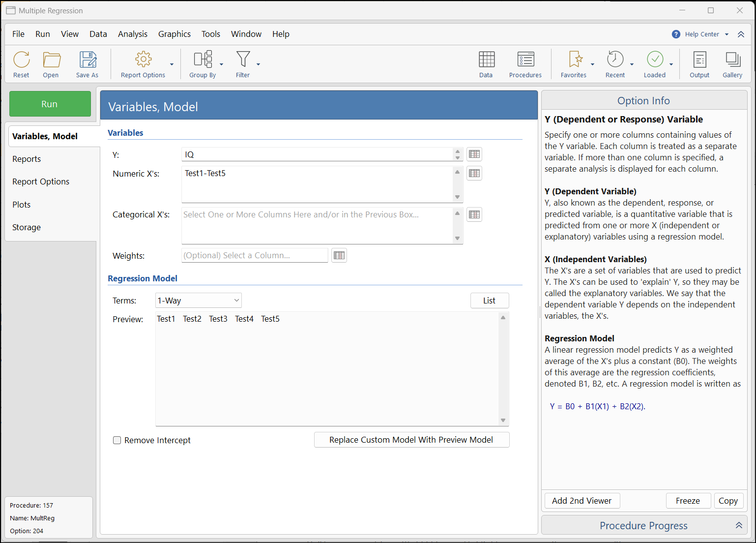Click Replace Custom Model With Preview Model

tap(411, 440)
